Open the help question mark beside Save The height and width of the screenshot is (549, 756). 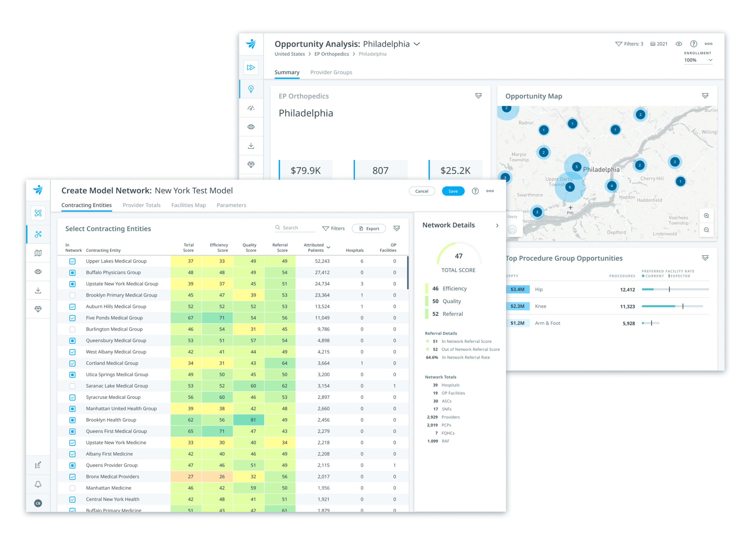click(475, 191)
